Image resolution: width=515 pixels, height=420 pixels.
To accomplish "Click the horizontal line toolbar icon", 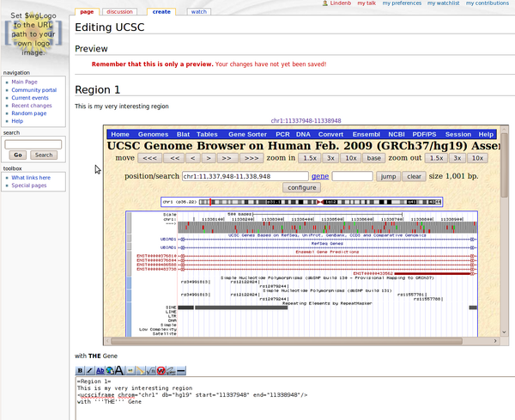I will 181,370.
